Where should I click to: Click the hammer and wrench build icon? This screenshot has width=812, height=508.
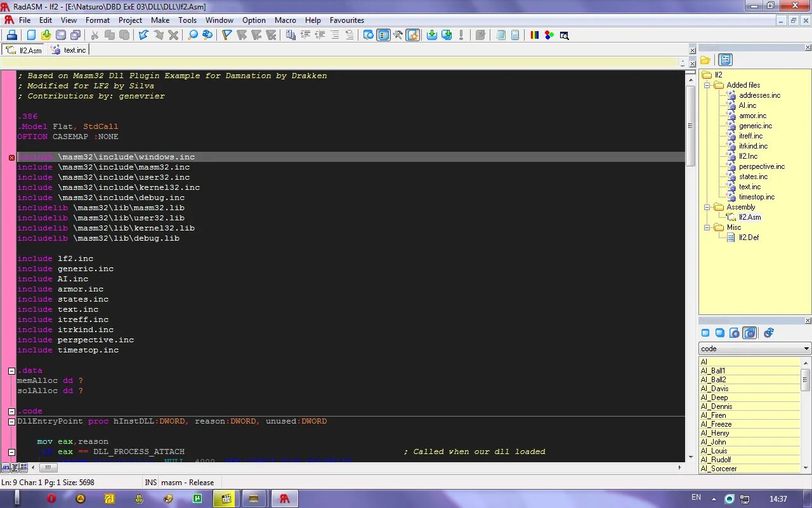[398, 35]
